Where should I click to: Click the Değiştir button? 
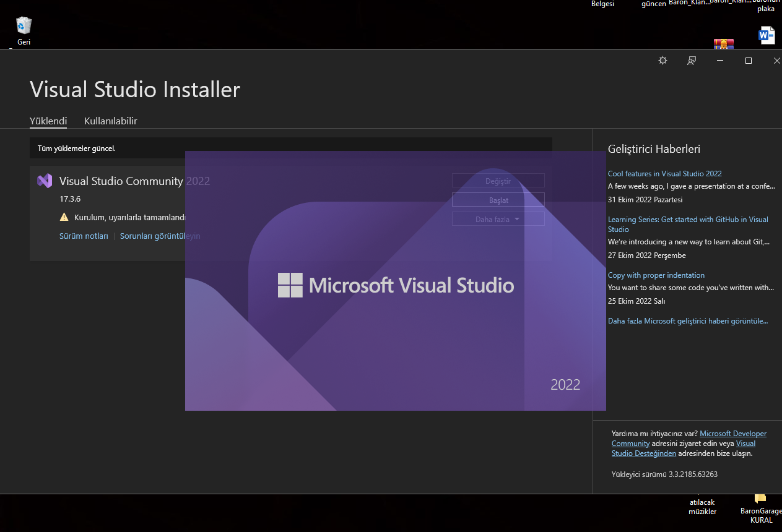pyautogui.click(x=498, y=181)
